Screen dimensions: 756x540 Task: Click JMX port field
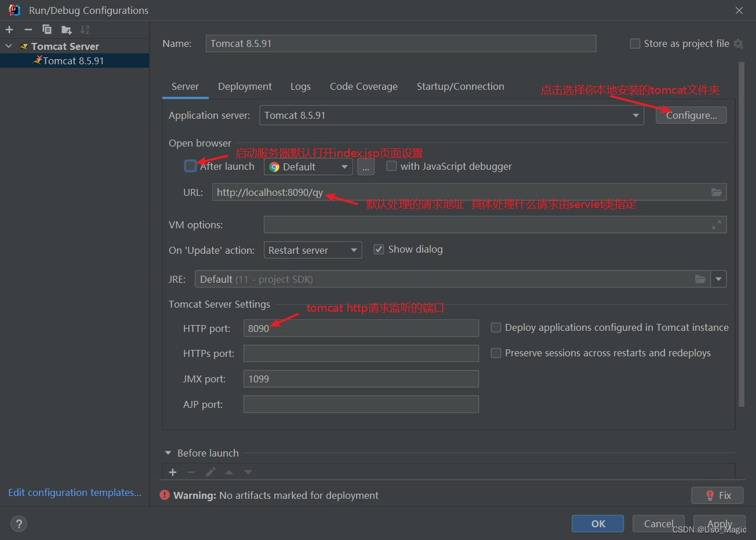(x=361, y=379)
